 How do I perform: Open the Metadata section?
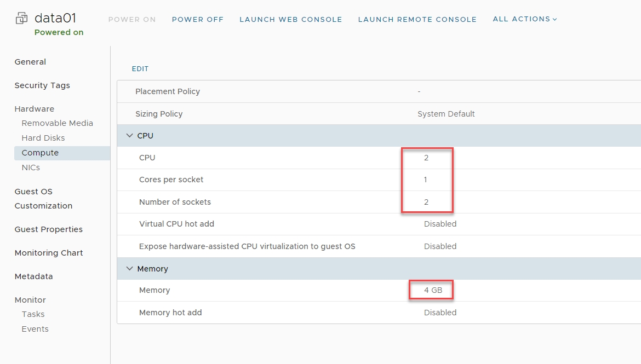click(x=33, y=276)
